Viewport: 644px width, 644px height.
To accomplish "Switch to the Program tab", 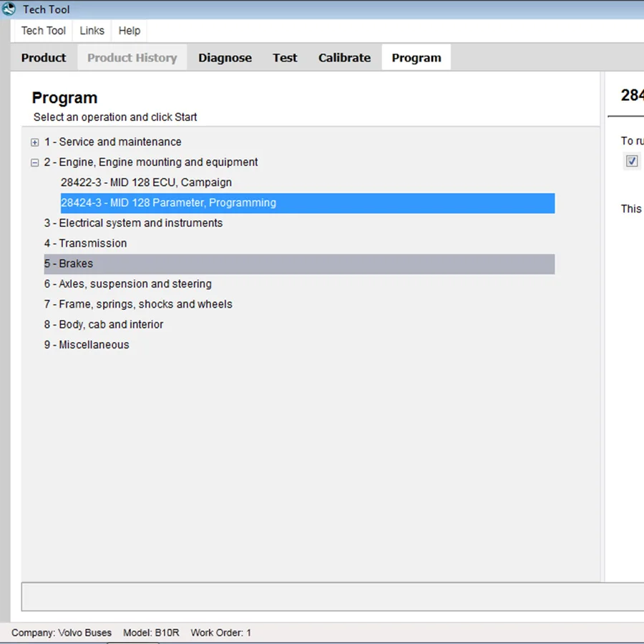I will (416, 57).
